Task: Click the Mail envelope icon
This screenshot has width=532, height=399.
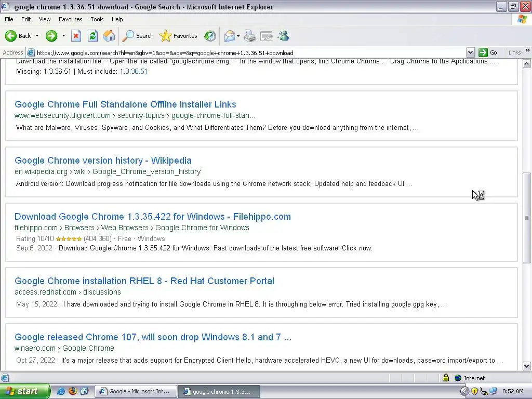Action: pos(230,36)
